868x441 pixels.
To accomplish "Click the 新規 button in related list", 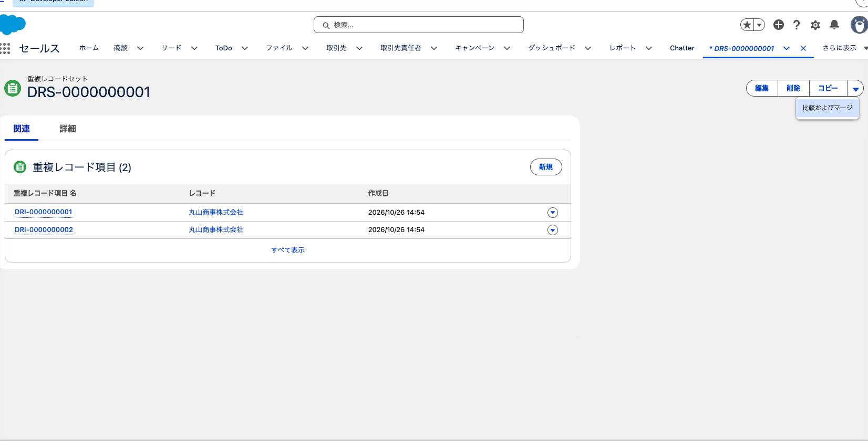I will [x=546, y=167].
